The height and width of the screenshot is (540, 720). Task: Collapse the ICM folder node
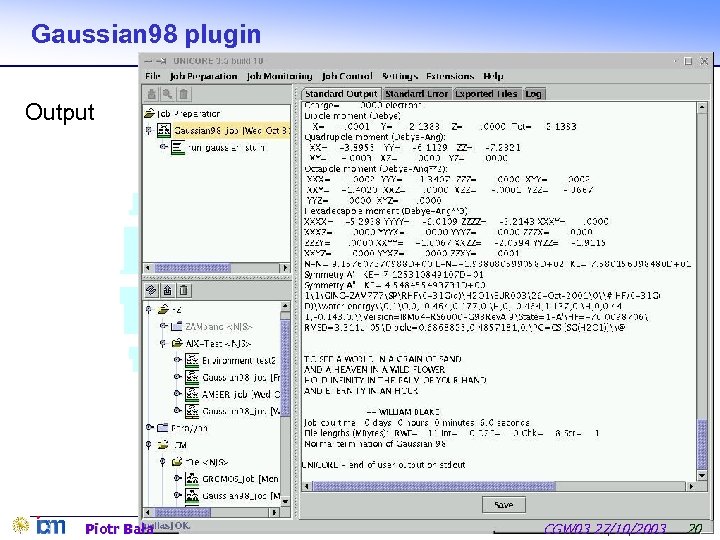pyautogui.click(x=148, y=445)
